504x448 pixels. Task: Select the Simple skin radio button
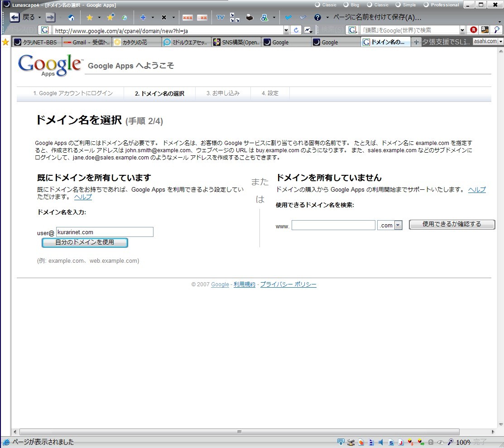click(x=398, y=5)
